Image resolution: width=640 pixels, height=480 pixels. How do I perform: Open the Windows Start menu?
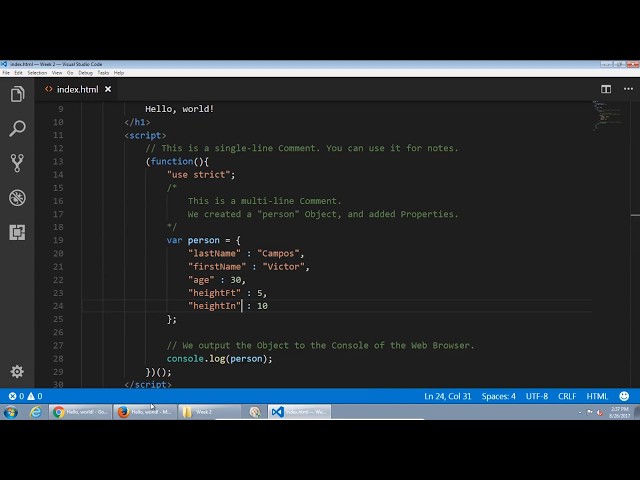11,412
